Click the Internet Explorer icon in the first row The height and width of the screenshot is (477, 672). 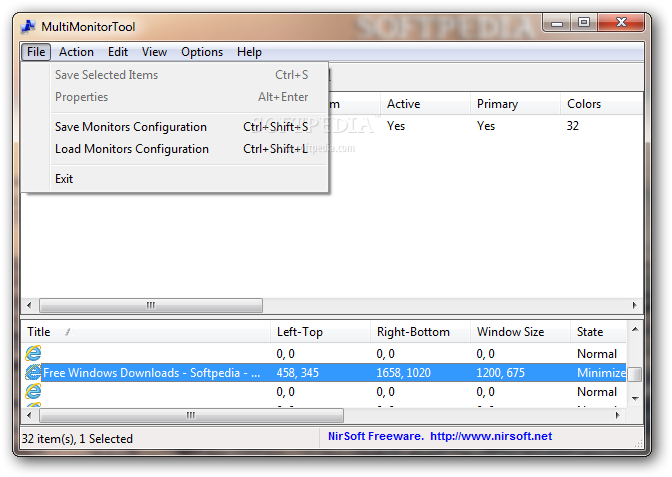[x=33, y=354]
